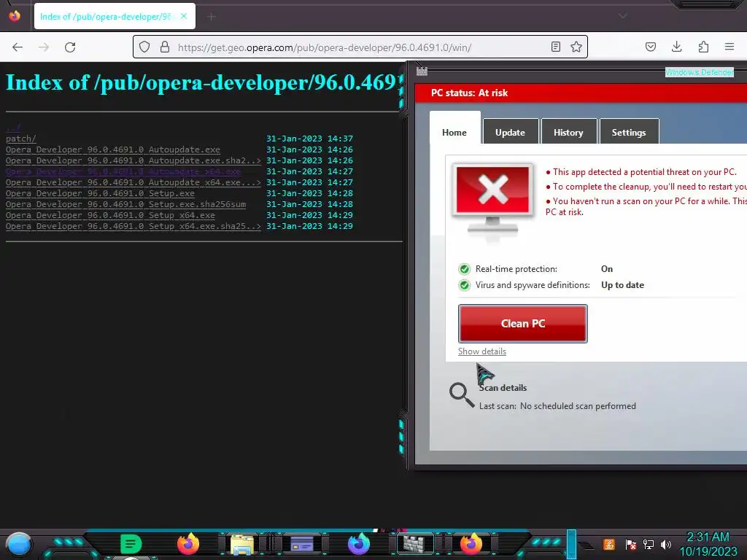This screenshot has width=747, height=560.
Task: Open the Autoupdate_x64.exe...> checksum link
Action: (x=133, y=182)
